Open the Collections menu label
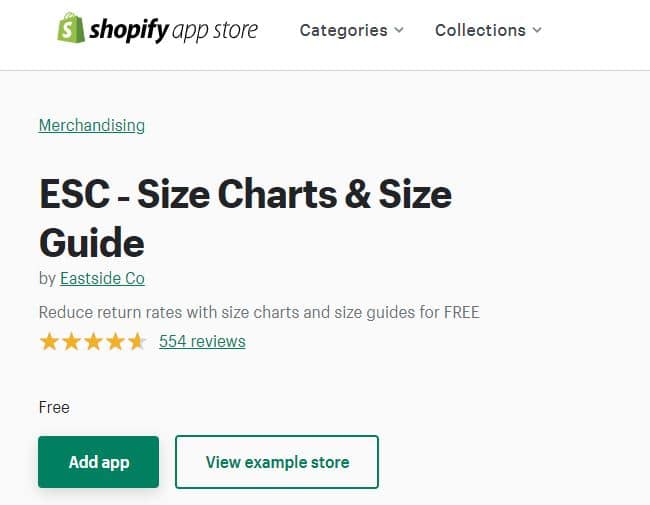The height and width of the screenshot is (505, 650). pyautogui.click(x=480, y=30)
